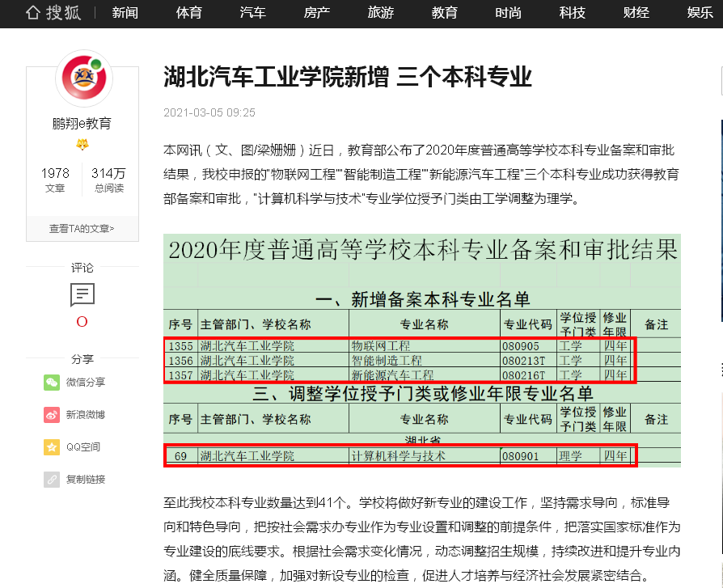Click the author name 鹏翔e教育

tap(82, 124)
